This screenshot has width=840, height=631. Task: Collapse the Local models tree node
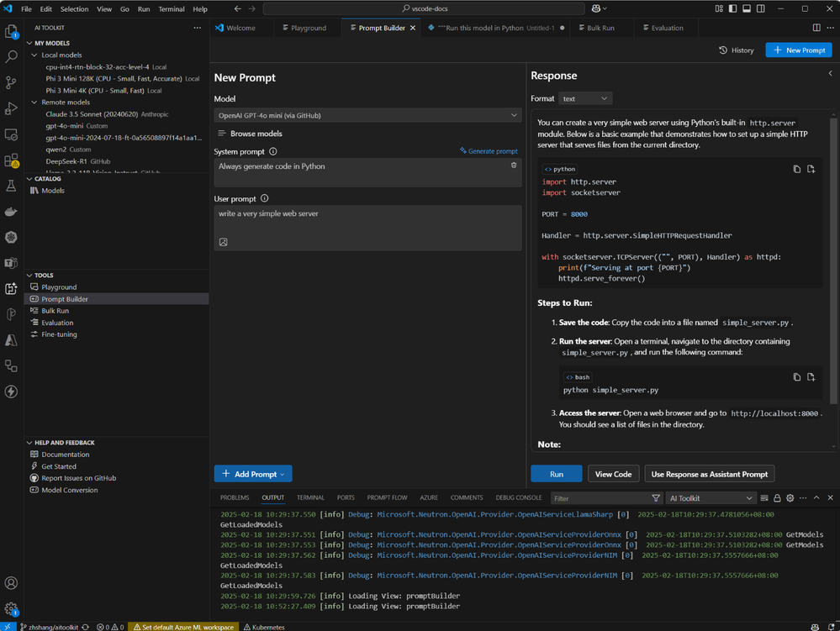click(34, 55)
